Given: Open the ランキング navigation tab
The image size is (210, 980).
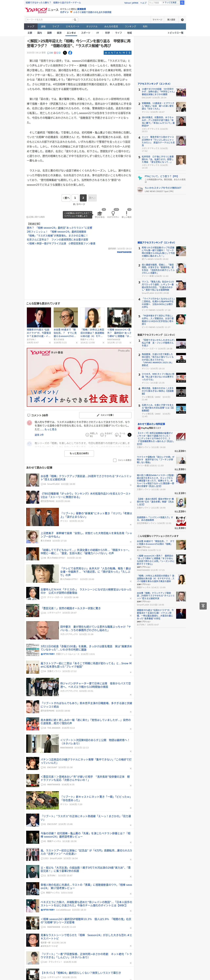Looking at the screenshot, I should tap(130, 27).
